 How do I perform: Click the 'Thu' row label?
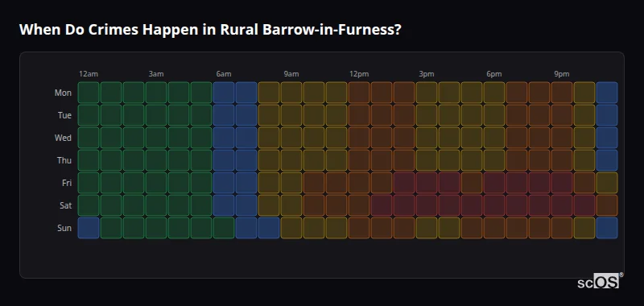click(x=64, y=160)
